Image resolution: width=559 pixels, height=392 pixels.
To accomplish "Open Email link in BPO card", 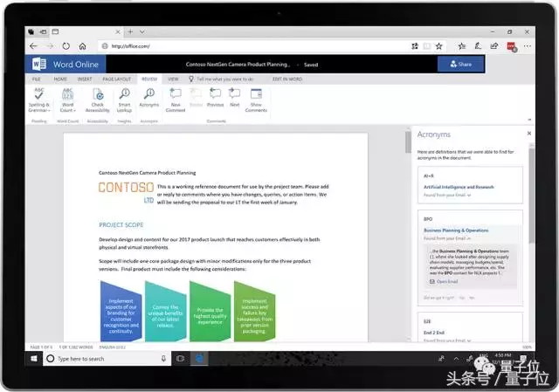I will [444, 281].
